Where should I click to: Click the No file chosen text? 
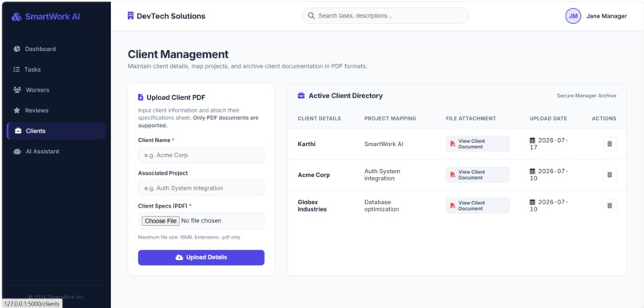click(x=201, y=221)
